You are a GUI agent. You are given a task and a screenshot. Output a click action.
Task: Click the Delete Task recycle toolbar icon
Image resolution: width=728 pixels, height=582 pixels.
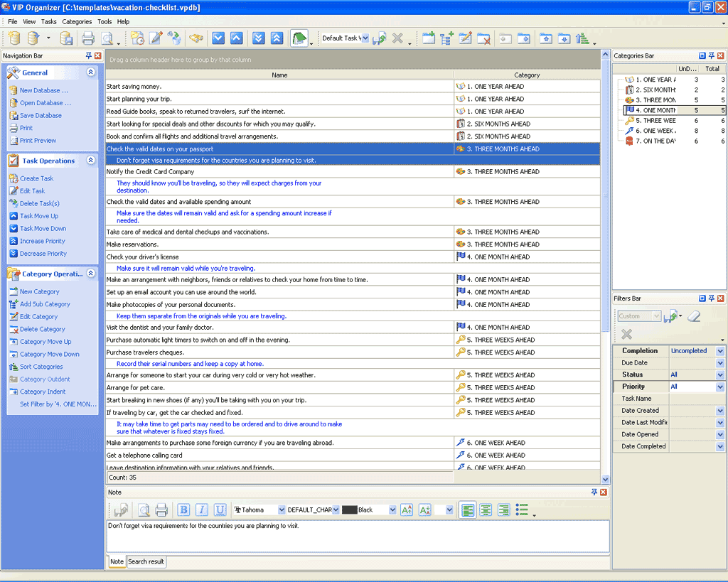(x=175, y=38)
